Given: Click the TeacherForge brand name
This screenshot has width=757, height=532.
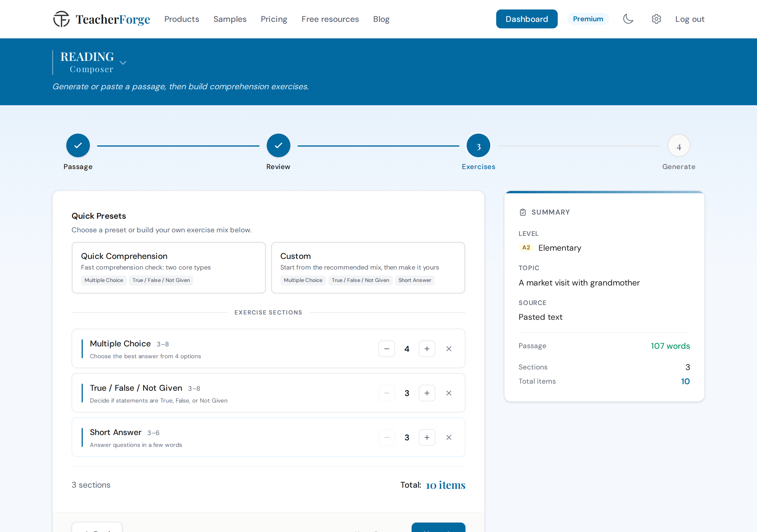Looking at the screenshot, I should pyautogui.click(x=113, y=19).
